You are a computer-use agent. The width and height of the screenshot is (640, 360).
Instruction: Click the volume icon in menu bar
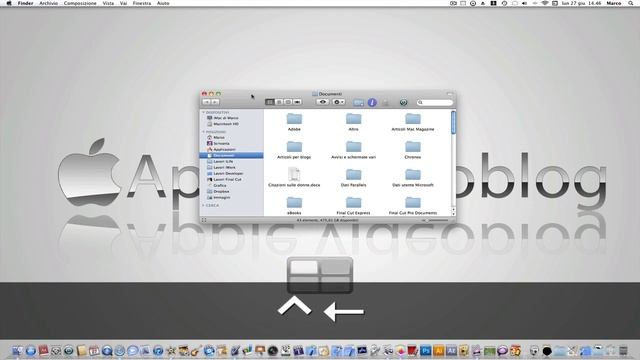click(524, 3)
